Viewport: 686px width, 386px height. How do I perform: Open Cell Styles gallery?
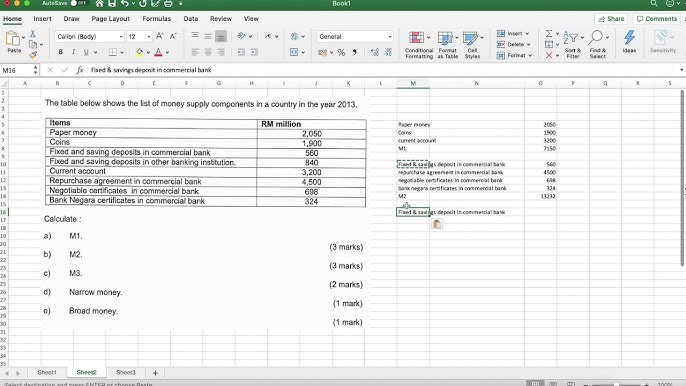(x=472, y=45)
